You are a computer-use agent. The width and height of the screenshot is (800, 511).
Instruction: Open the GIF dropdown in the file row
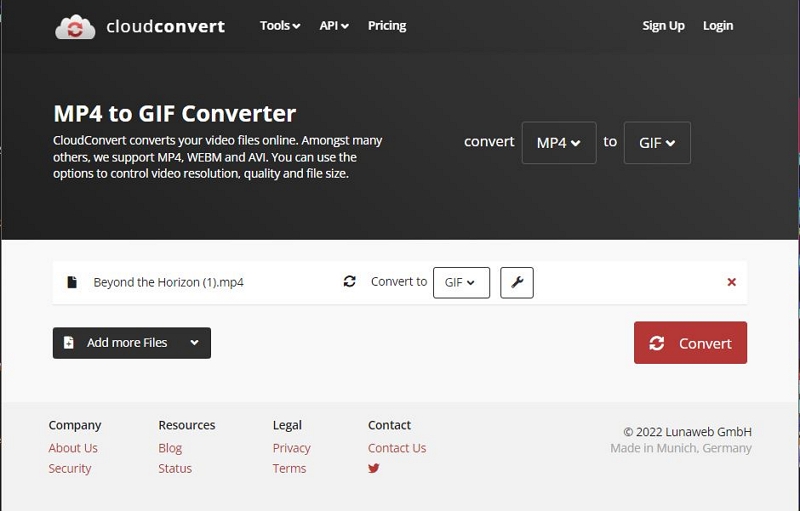[461, 283]
